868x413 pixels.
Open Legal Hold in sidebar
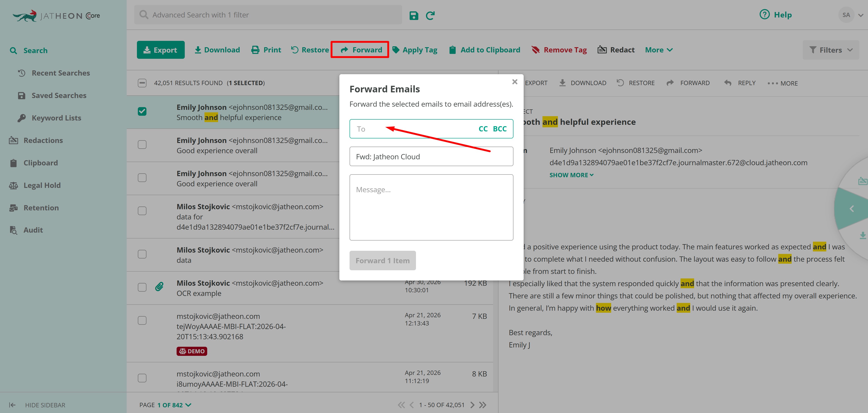(35, 185)
